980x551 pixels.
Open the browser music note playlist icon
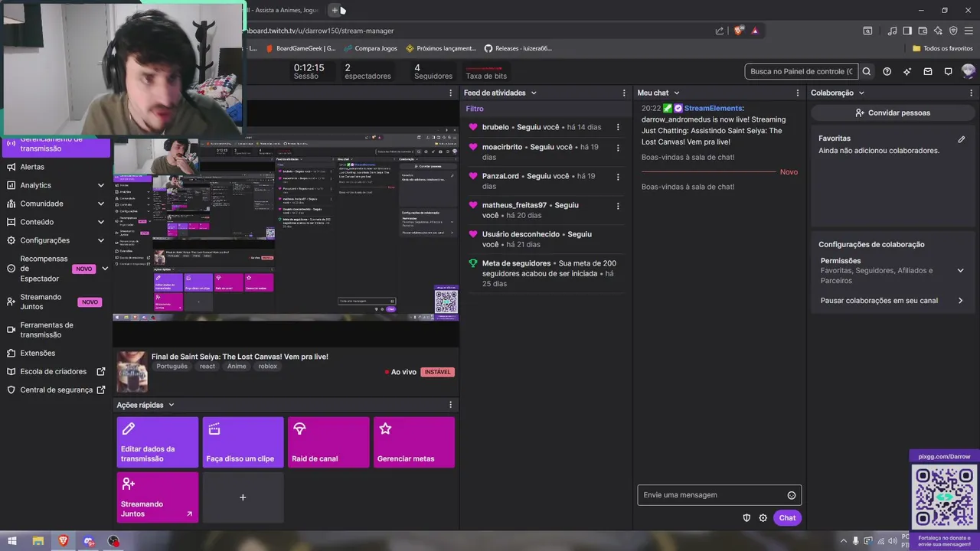pyautogui.click(x=892, y=31)
